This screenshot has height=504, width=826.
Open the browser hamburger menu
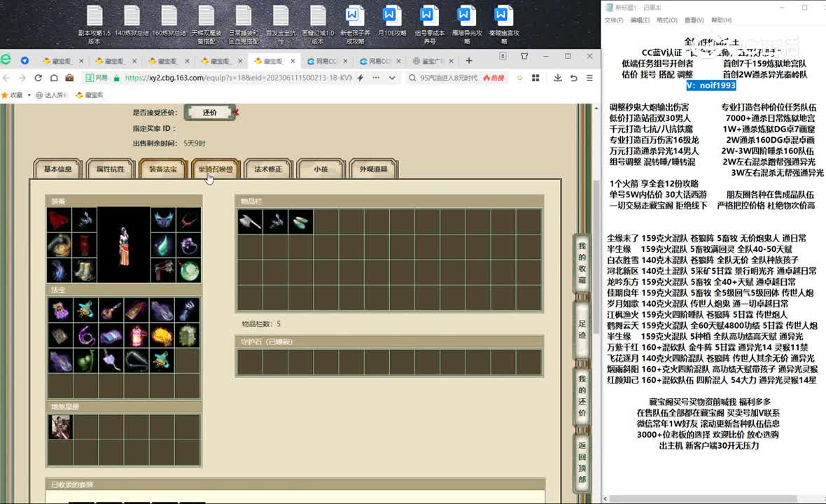(589, 78)
